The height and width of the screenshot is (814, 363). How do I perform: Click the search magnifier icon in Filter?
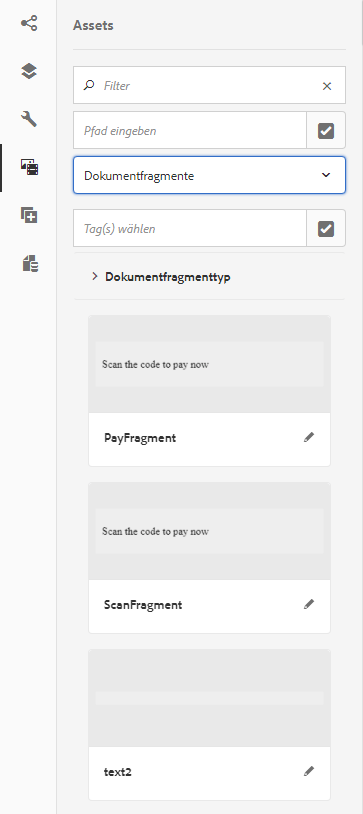click(x=89, y=85)
